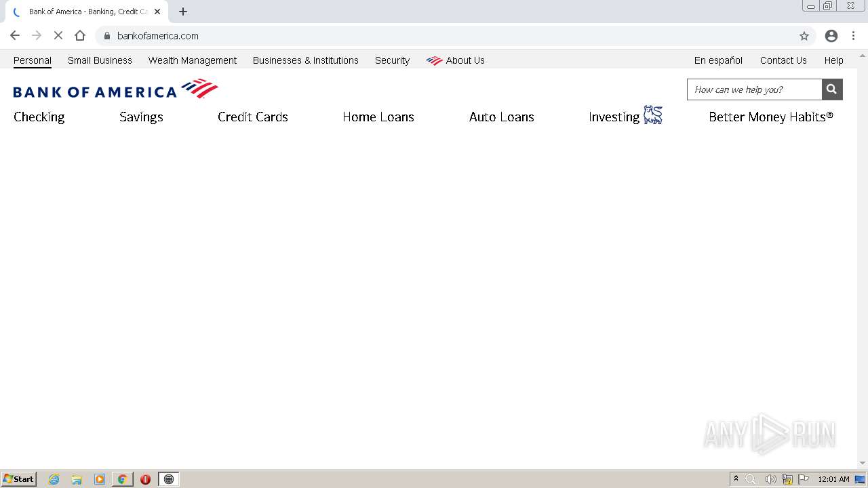Click scrollbar down arrow on page
The width and height of the screenshot is (868, 488).
coord(863,463)
